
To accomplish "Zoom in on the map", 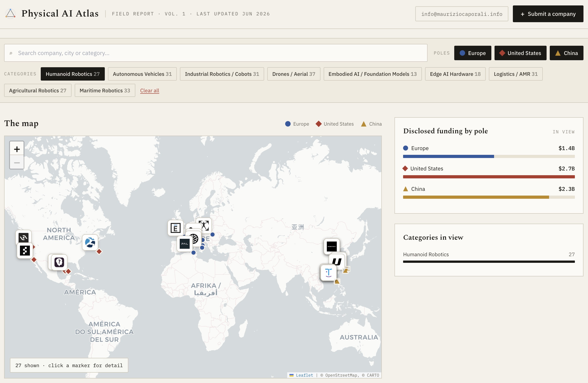I will tap(17, 149).
